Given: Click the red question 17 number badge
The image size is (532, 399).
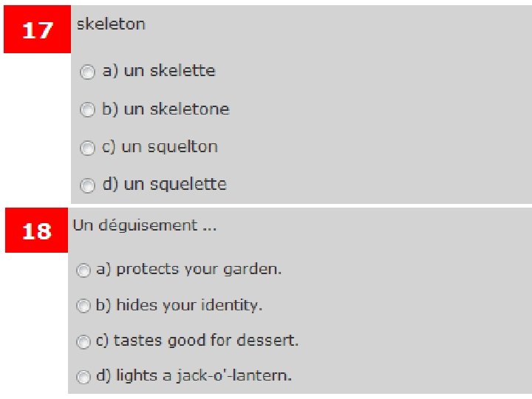Looking at the screenshot, I should click(x=37, y=30).
